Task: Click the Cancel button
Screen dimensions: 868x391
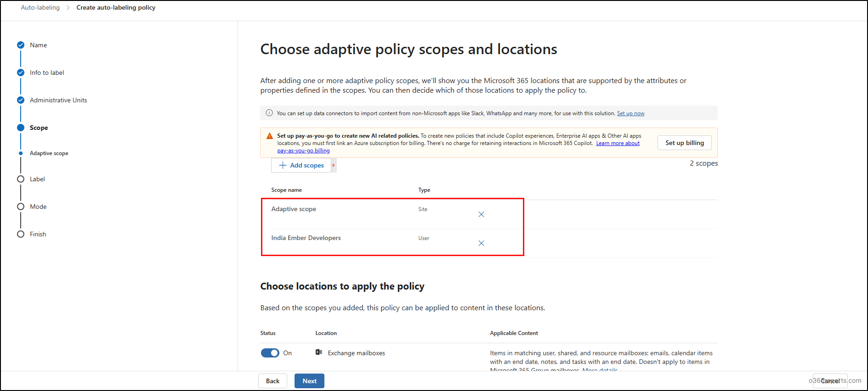Action: point(830,381)
